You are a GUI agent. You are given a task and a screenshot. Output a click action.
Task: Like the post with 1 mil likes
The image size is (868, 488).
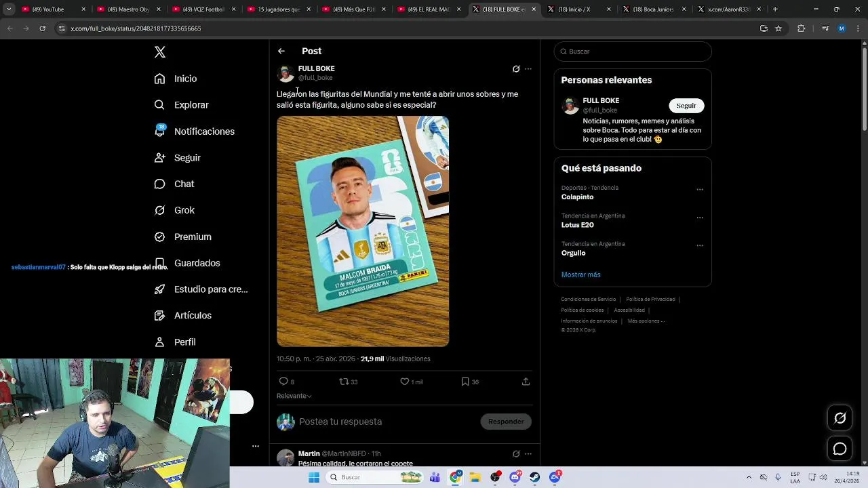[x=411, y=382]
